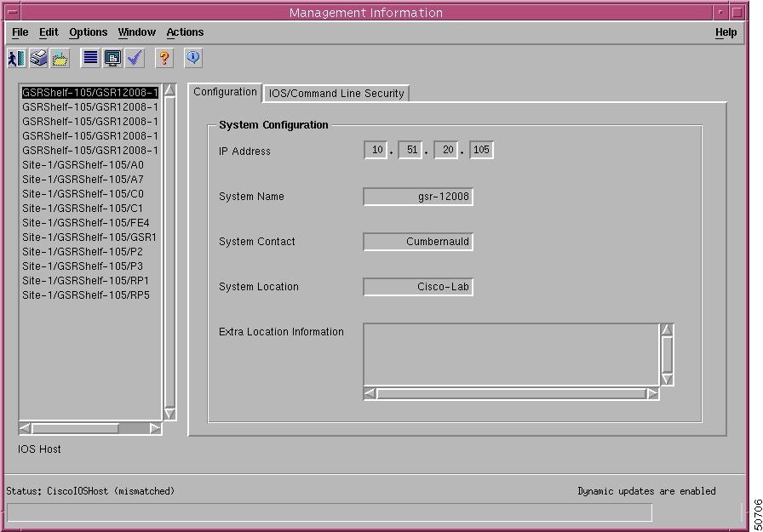
Task: Click inside the Extra Location Information text area
Action: (x=512, y=354)
